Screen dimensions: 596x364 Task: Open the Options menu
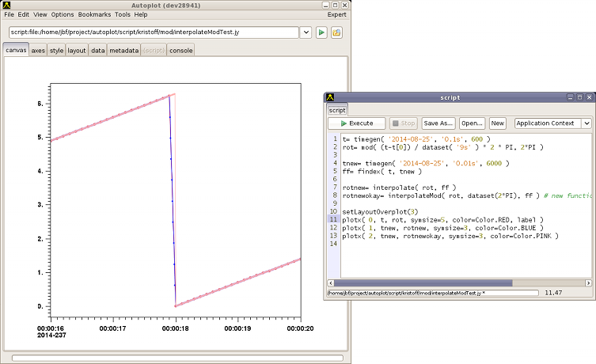(63, 14)
